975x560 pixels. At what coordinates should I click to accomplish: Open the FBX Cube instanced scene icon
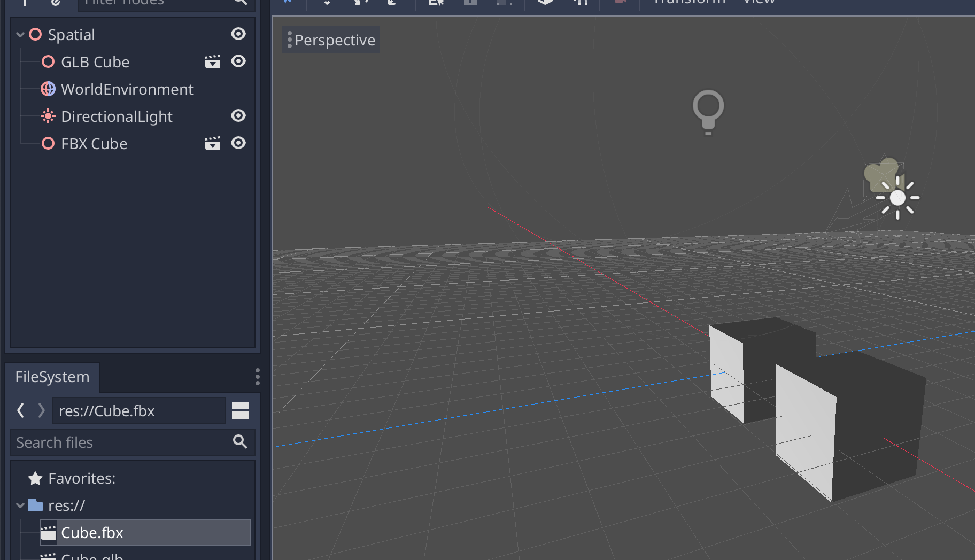[213, 143]
